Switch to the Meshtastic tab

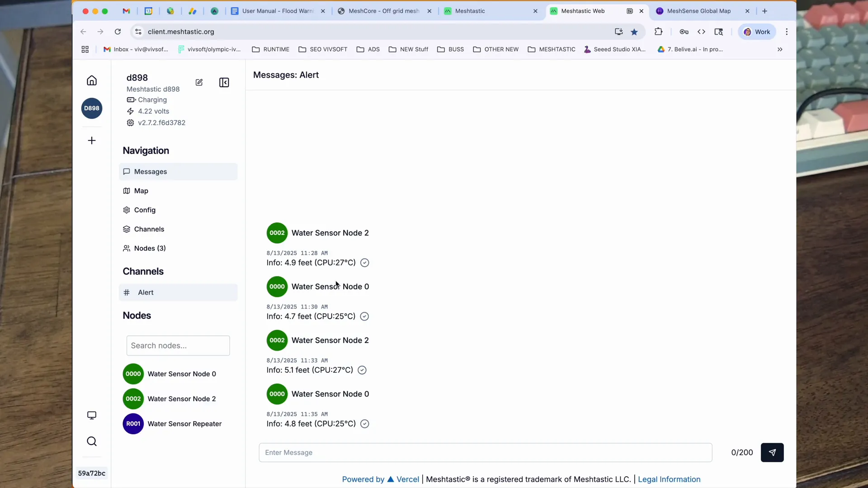pyautogui.click(x=490, y=11)
